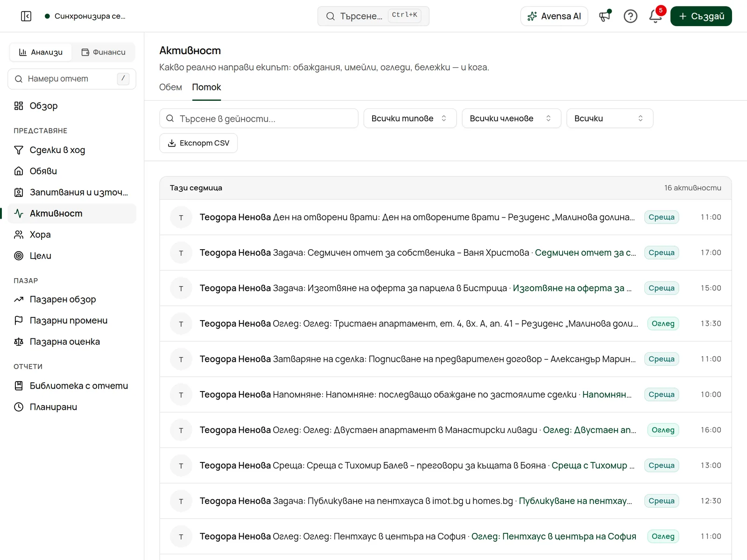Open the Седмичен отчет за собственика link
This screenshot has height=560, width=747.
point(585,253)
